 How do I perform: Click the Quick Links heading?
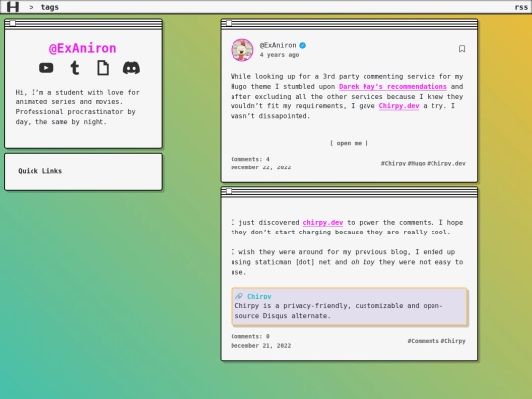pos(40,171)
